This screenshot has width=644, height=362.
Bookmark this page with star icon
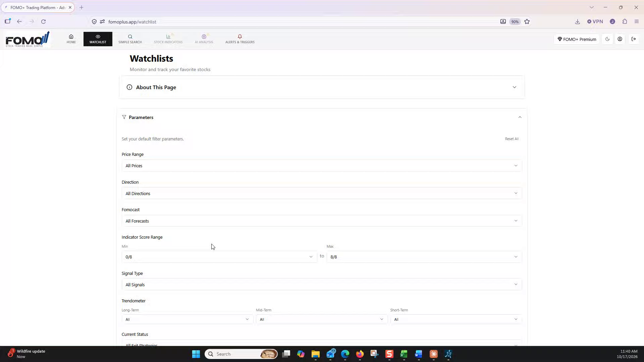pos(527,22)
